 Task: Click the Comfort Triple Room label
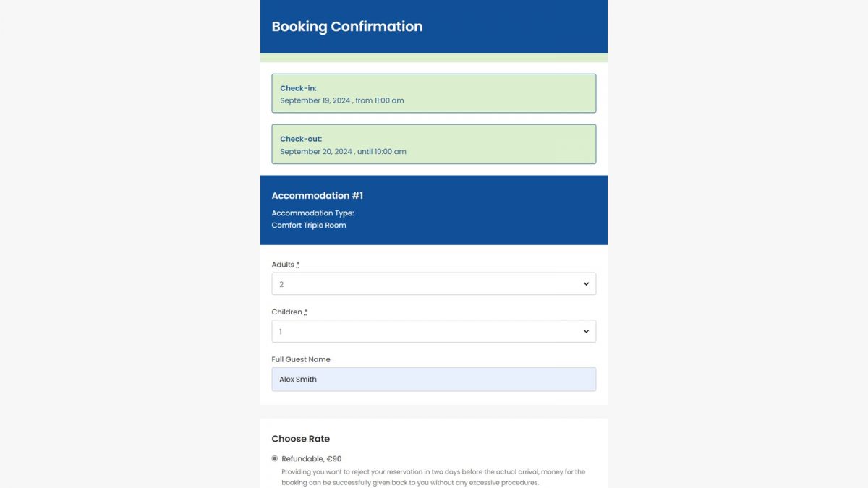pyautogui.click(x=309, y=225)
